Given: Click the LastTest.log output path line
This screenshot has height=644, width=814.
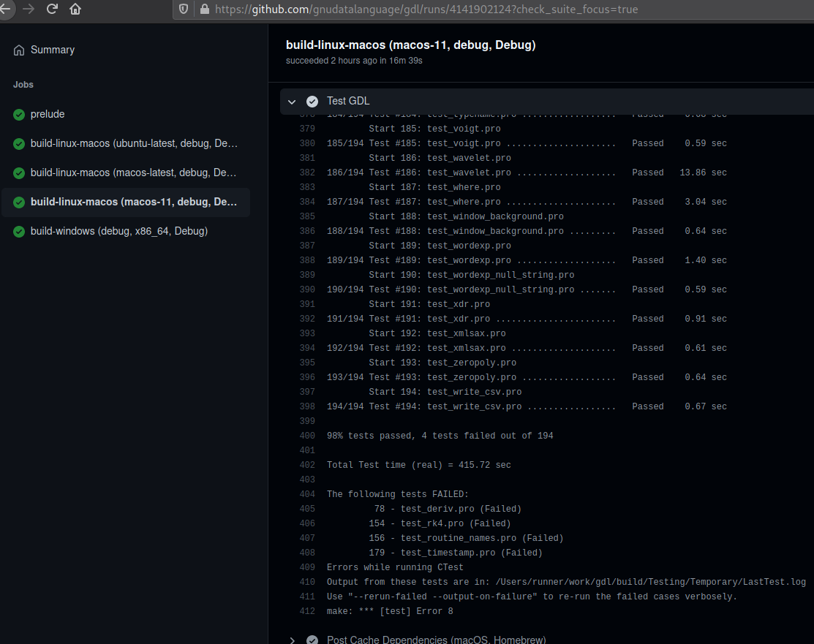Looking at the screenshot, I should [x=566, y=583].
